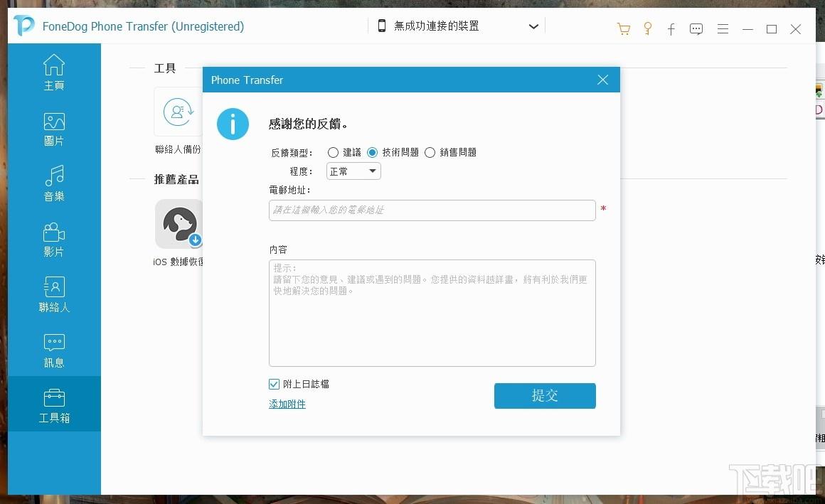Open the hamburger menu icon
Screen dimensions: 825x504
pyautogui.click(x=723, y=29)
